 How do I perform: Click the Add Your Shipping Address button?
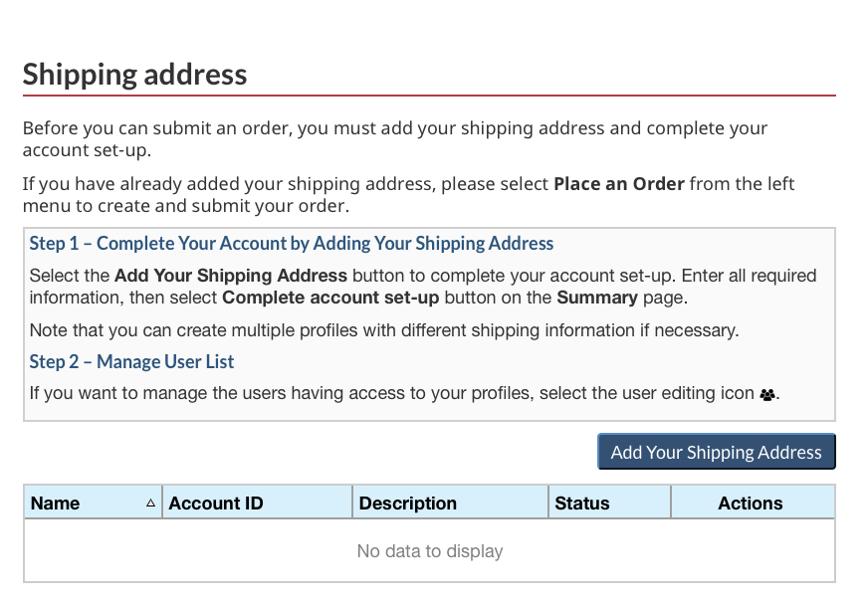pos(716,452)
